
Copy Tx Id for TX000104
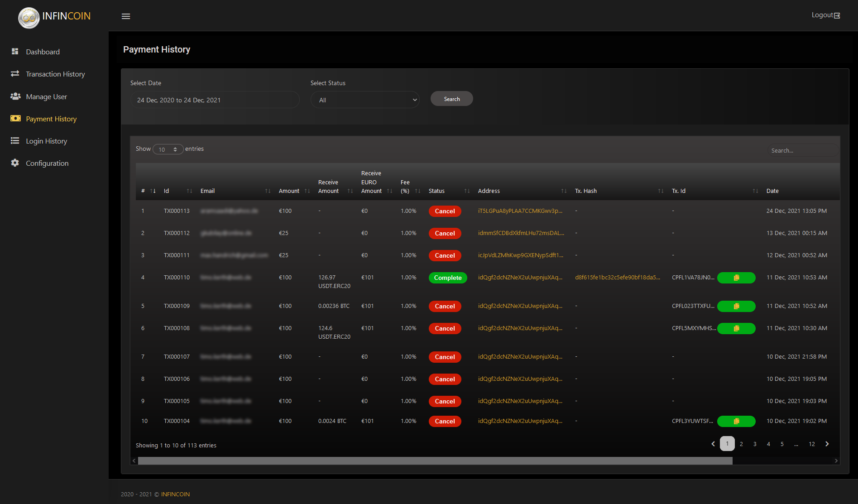click(736, 421)
